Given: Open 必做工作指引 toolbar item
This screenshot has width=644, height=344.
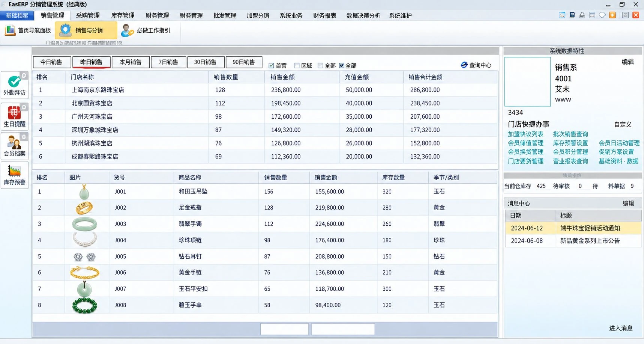Looking at the screenshot, I should coord(146,30).
